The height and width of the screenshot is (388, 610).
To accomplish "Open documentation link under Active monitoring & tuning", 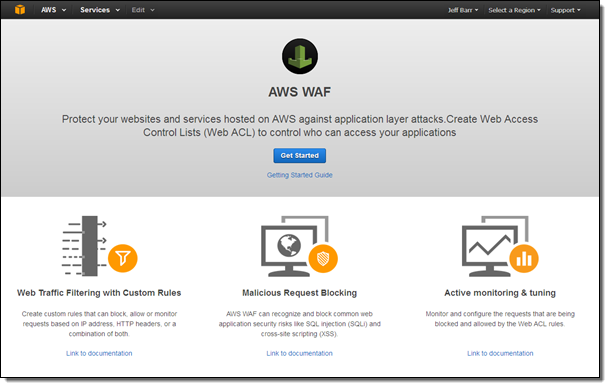I will coord(500,353).
